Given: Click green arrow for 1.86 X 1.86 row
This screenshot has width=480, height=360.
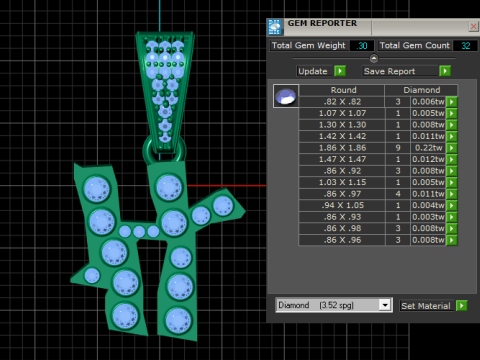Looking at the screenshot, I should [x=452, y=148].
